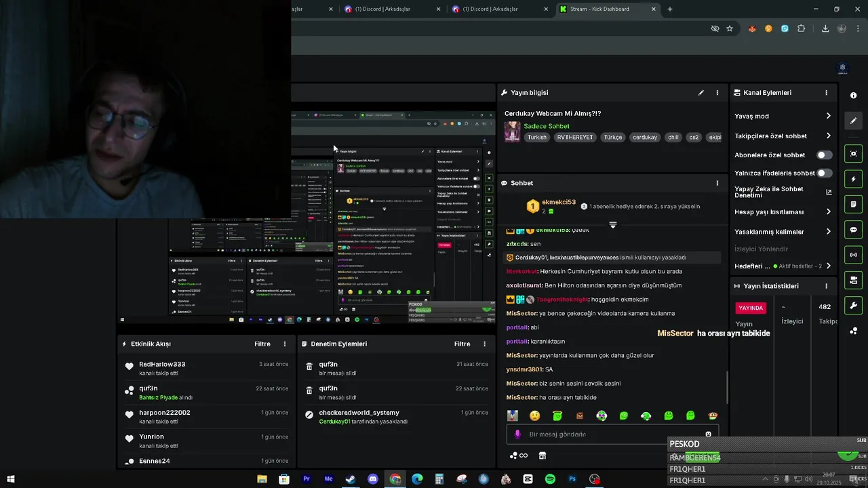Click the Turkish tag chip
The height and width of the screenshot is (488, 868).
pyautogui.click(x=537, y=137)
